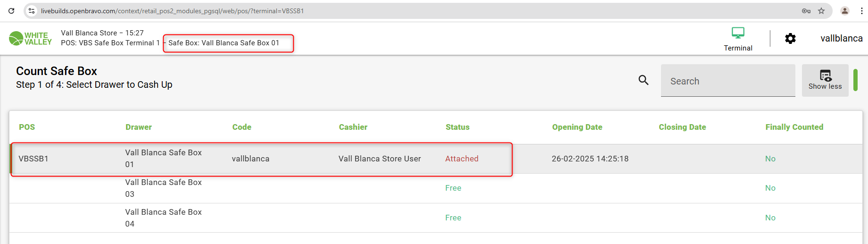
Task: Open site information icon in address bar
Action: click(x=32, y=11)
